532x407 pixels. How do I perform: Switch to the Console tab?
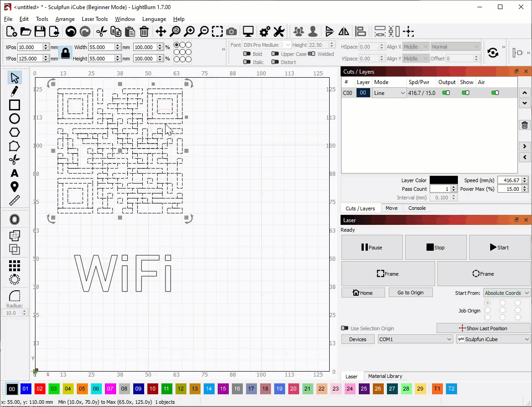(417, 208)
